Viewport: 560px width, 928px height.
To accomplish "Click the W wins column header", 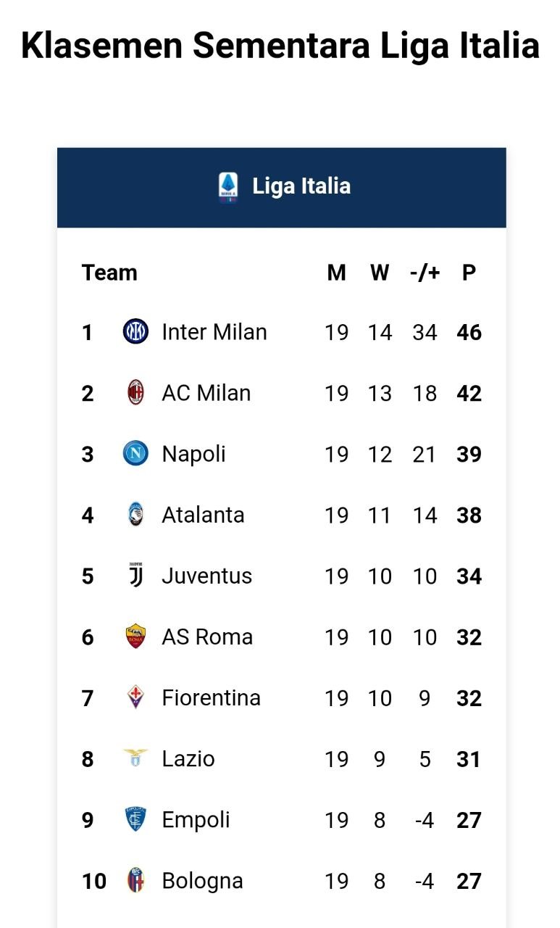I will point(380,273).
